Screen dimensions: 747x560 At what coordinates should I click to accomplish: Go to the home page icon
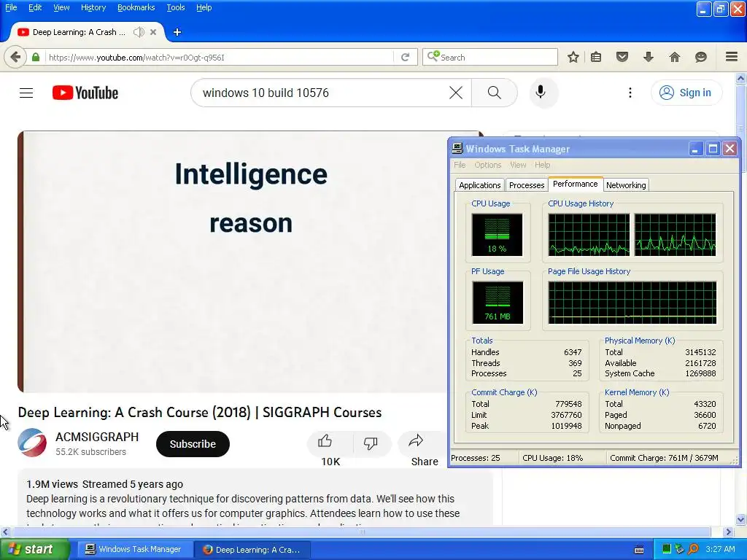pyautogui.click(x=675, y=57)
